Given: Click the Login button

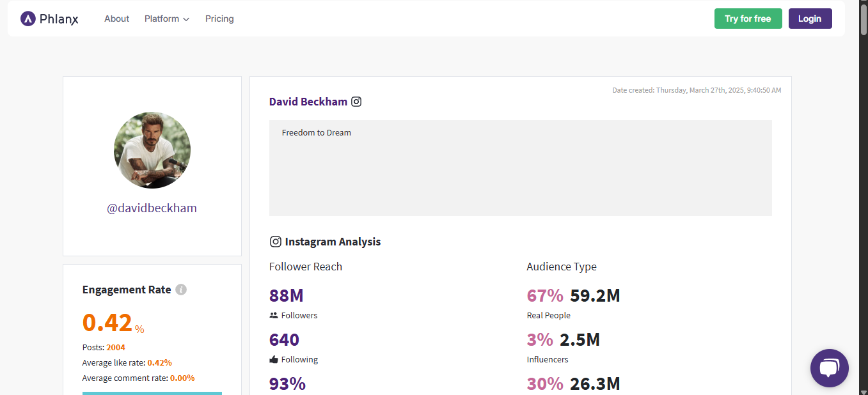Looking at the screenshot, I should point(810,19).
